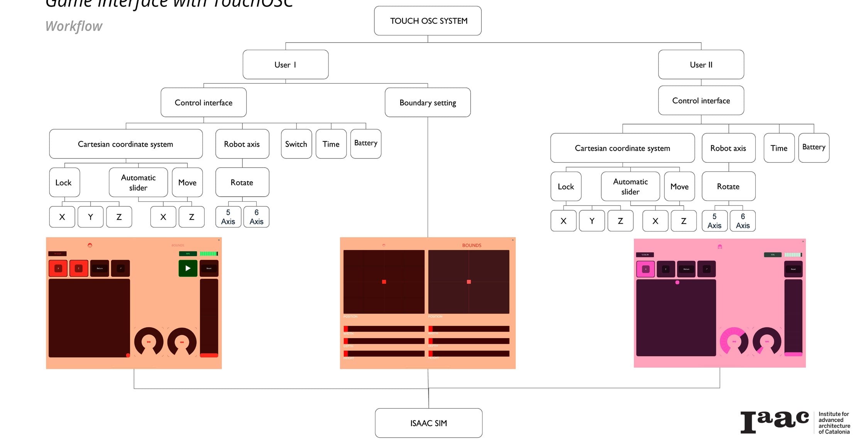Click the faded BOUNDS label in the orange control panel
This screenshot has width=868, height=445.
(178, 245)
